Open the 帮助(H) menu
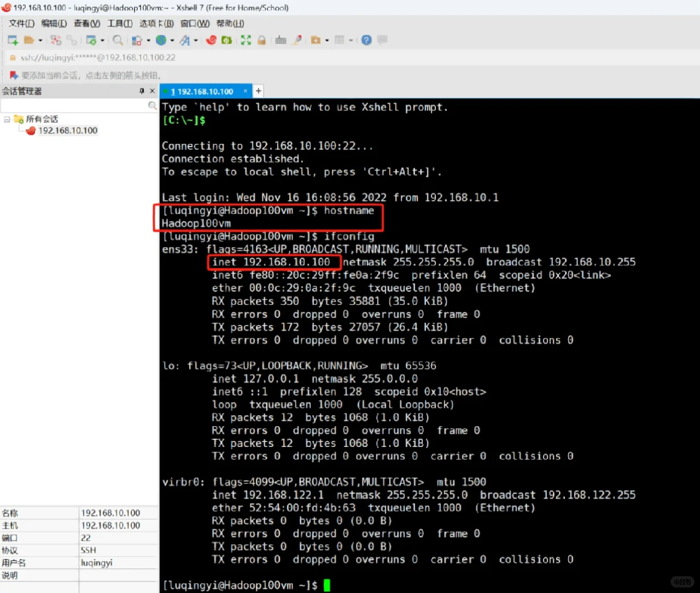The height and width of the screenshot is (593, 700). point(230,23)
